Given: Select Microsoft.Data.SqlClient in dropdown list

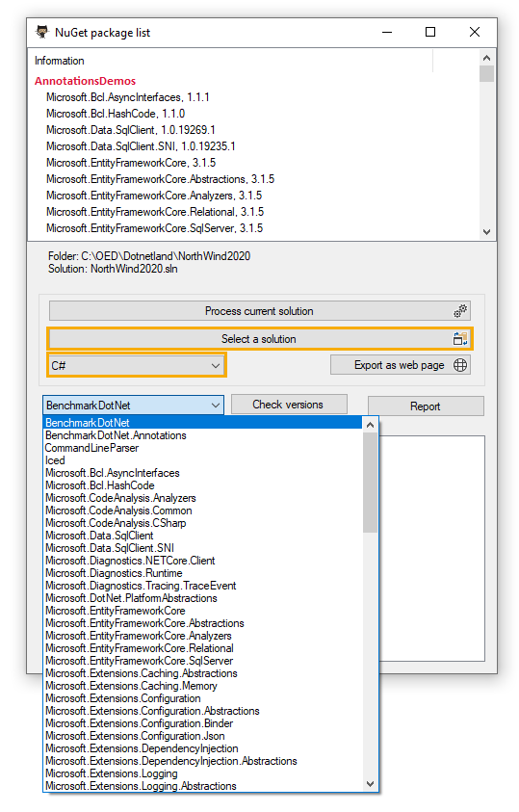Looking at the screenshot, I should coord(203,536).
